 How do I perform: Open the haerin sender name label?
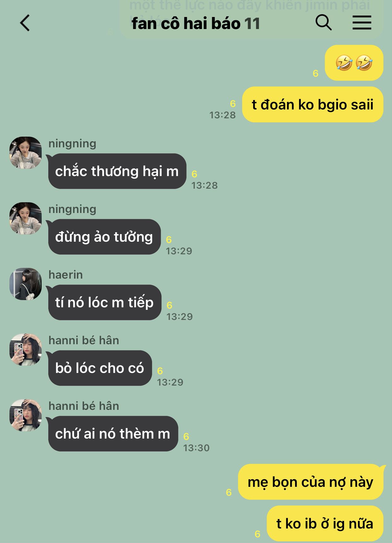(66, 275)
